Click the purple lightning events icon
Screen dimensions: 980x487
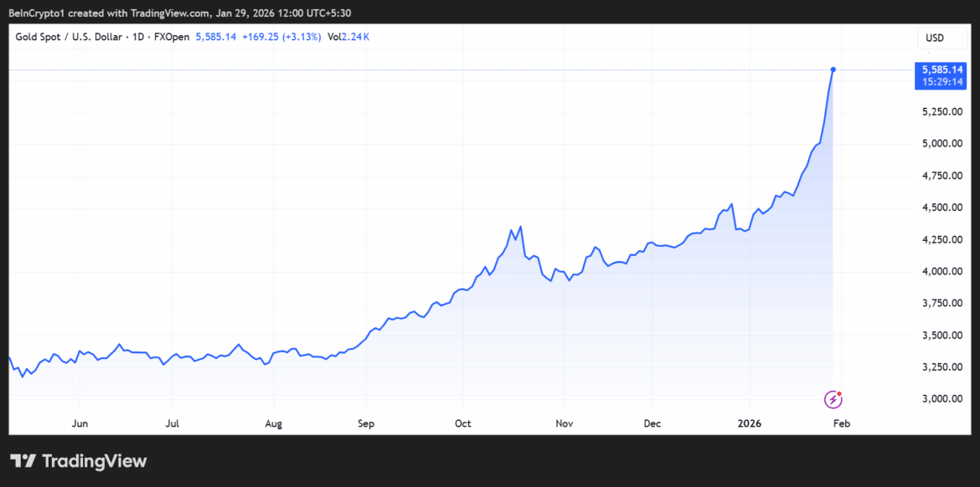(832, 399)
